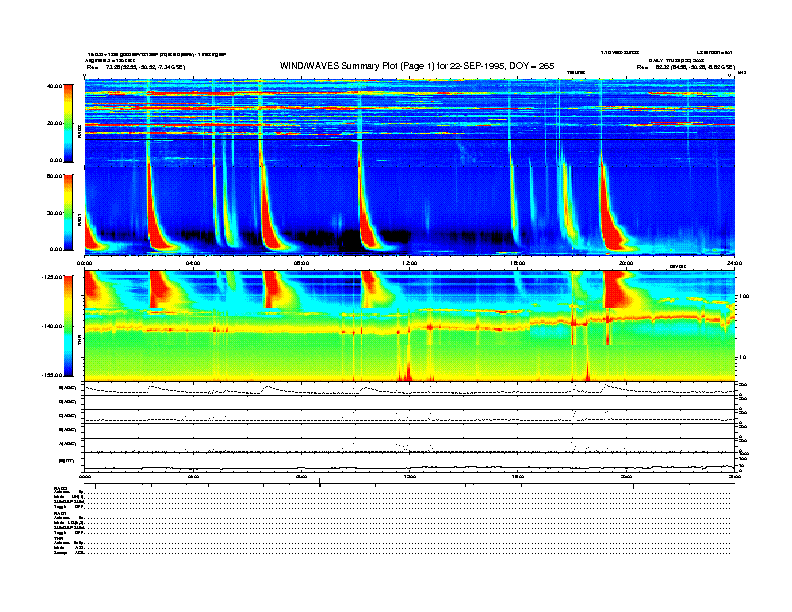Viewport: 792px width, 612px height.
Task: Click the 04:00 label under the line plots
Action: (193, 476)
